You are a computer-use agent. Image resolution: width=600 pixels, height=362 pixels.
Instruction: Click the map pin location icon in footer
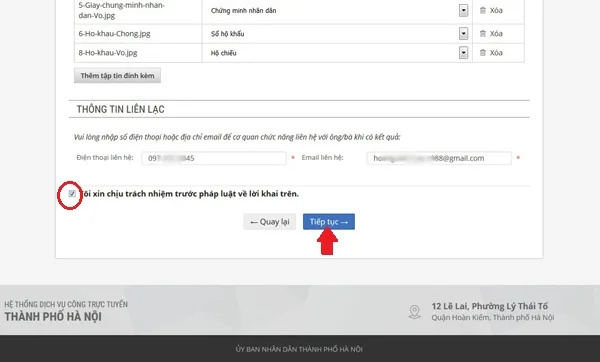coord(414,311)
